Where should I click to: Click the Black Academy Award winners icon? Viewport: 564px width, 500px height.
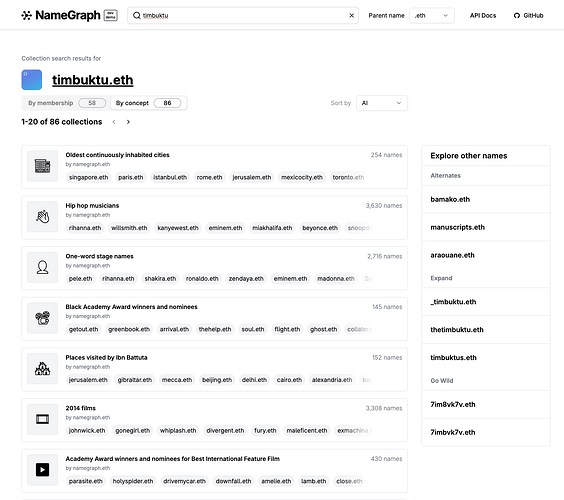click(42, 318)
